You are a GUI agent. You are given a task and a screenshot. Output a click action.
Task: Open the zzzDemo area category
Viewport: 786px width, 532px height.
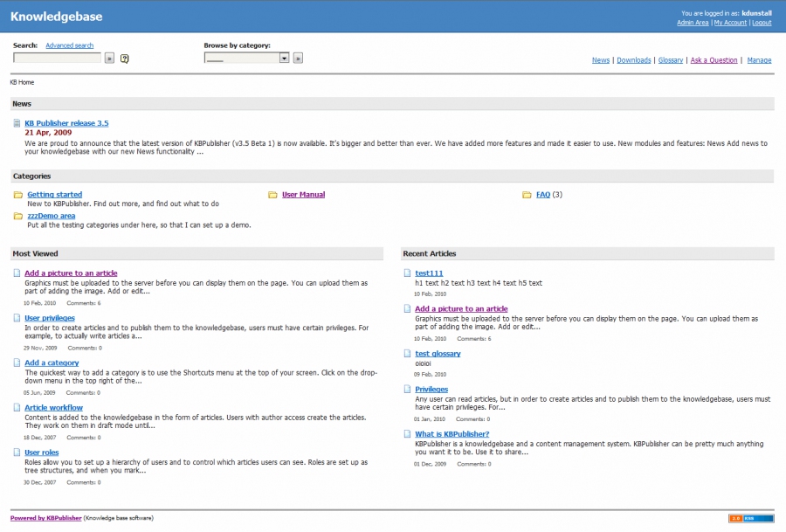pos(52,216)
